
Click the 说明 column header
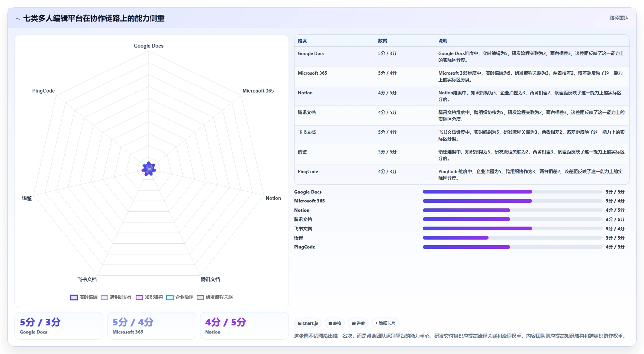click(442, 41)
